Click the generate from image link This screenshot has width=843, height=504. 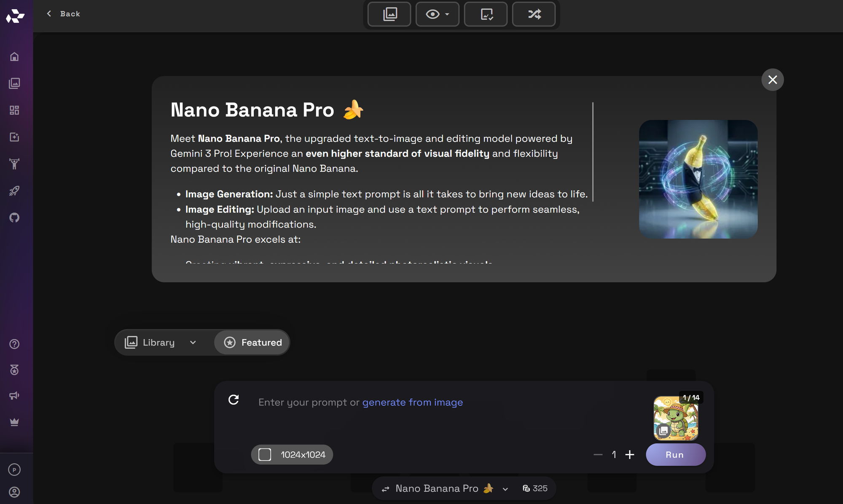tap(412, 402)
